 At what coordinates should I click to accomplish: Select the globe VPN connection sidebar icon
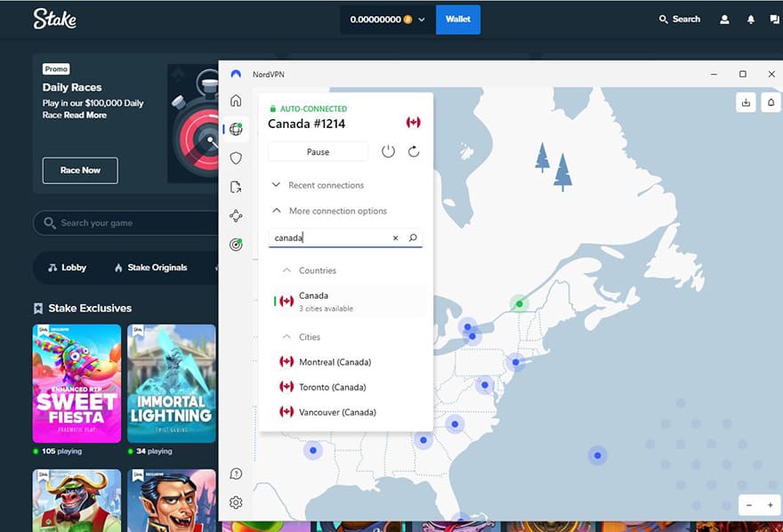coord(236,129)
